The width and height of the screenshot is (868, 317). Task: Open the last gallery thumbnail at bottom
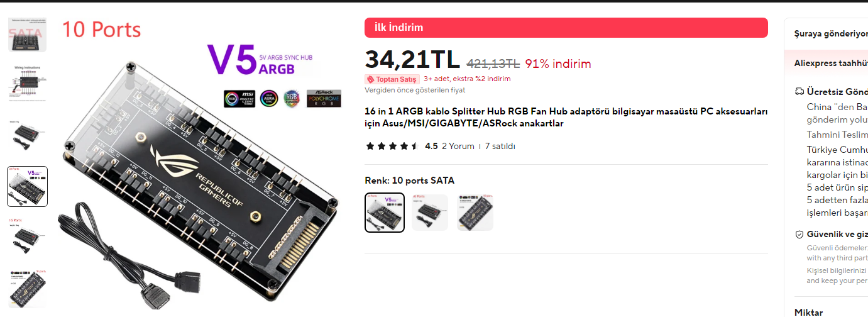27,288
